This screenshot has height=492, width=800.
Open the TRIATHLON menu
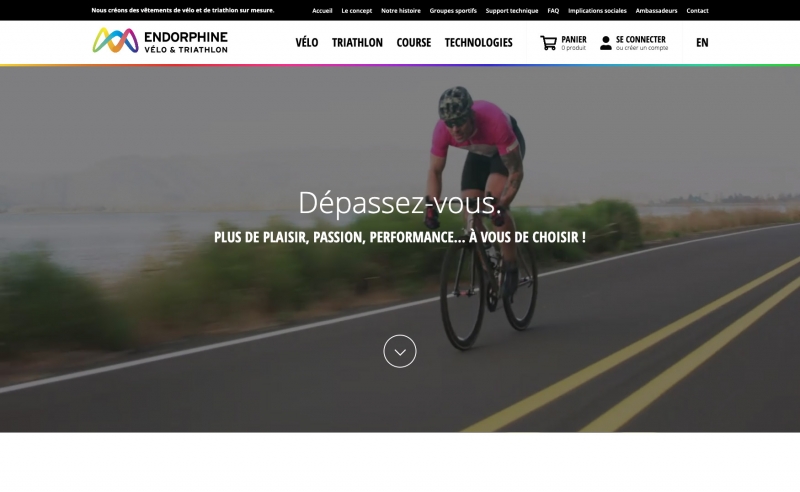[x=357, y=42]
